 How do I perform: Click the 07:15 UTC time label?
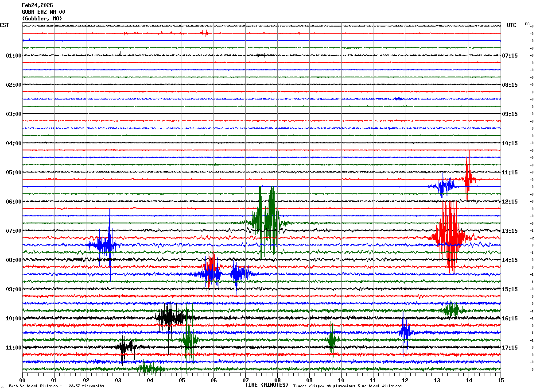(x=510, y=56)
